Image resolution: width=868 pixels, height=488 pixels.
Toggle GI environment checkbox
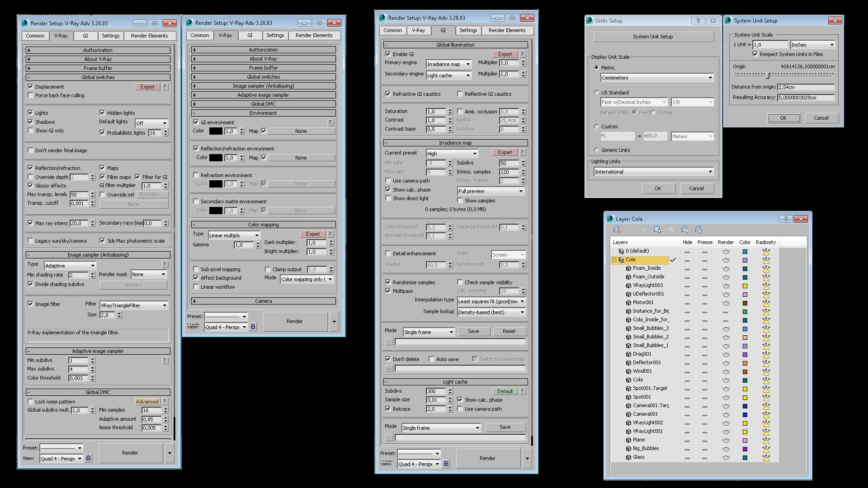196,122
